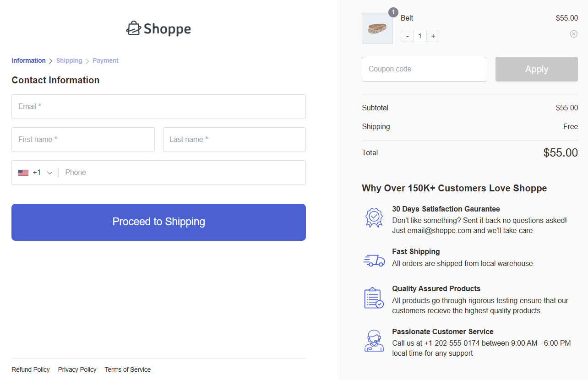This screenshot has height=380, width=588.
Task: Go to the Shipping breadcrumb step
Action: pyautogui.click(x=69, y=60)
